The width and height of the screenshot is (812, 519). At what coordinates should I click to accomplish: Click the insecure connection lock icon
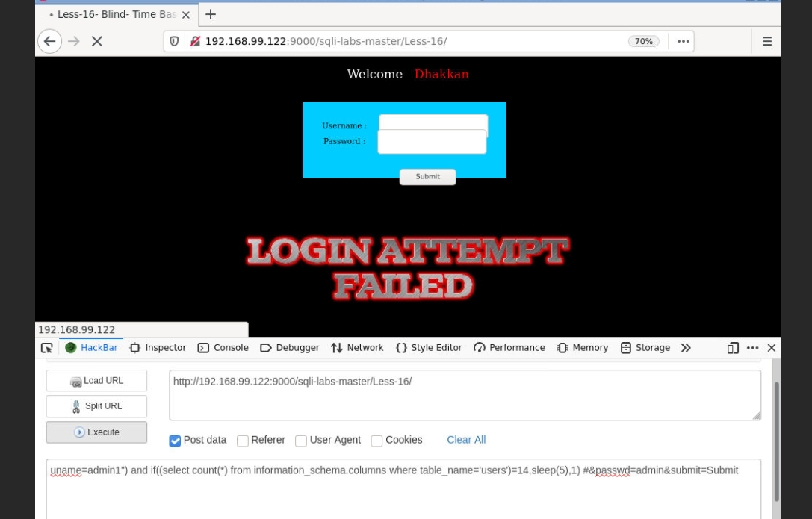(195, 41)
